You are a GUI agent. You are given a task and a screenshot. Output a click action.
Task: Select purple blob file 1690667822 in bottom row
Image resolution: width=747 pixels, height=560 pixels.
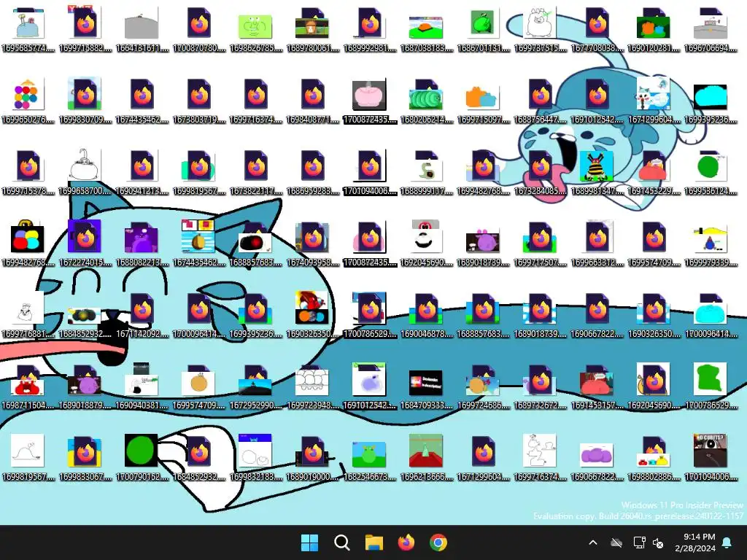pos(597,458)
